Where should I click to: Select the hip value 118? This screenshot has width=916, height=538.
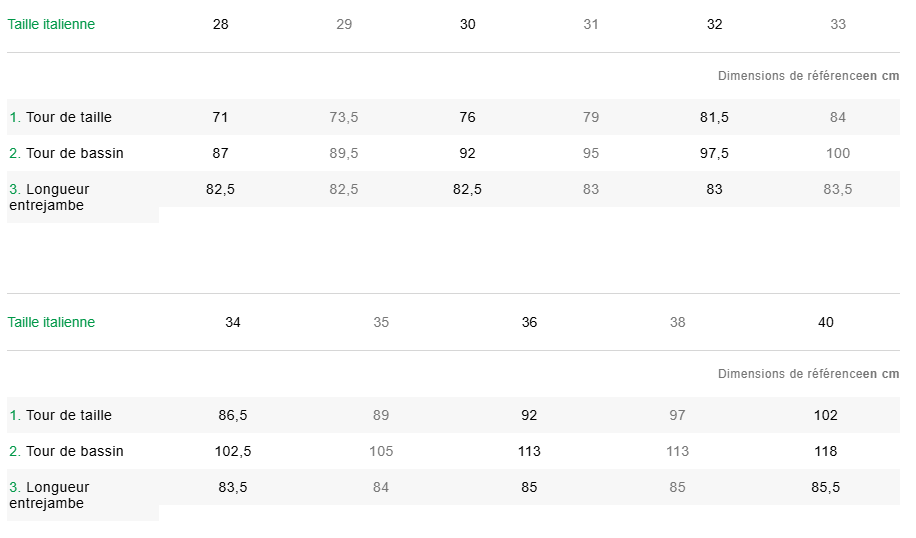pyautogui.click(x=825, y=451)
